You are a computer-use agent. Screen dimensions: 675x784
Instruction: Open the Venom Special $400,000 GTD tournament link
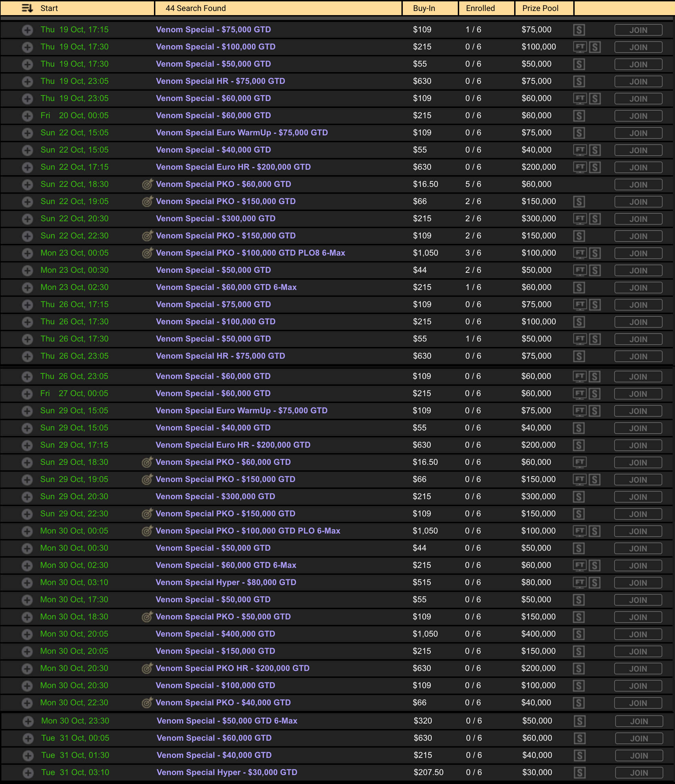pos(215,634)
